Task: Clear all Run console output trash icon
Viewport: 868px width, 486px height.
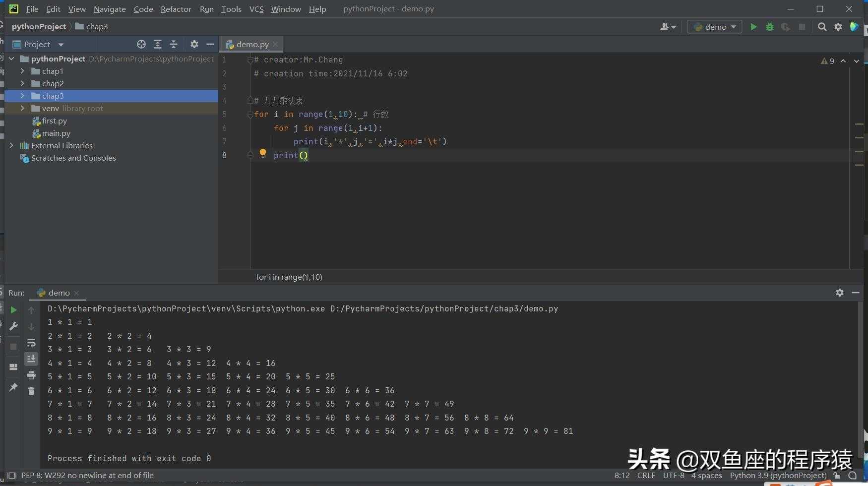Action: click(x=31, y=391)
